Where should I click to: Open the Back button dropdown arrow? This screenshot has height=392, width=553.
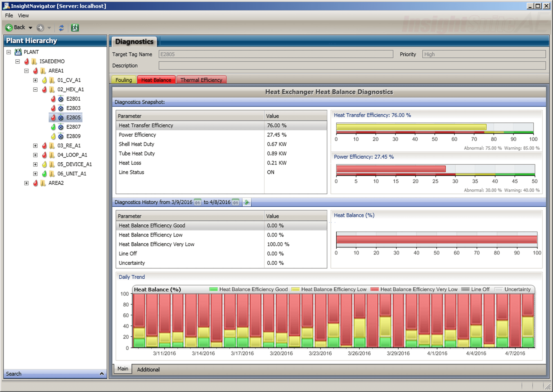point(30,27)
